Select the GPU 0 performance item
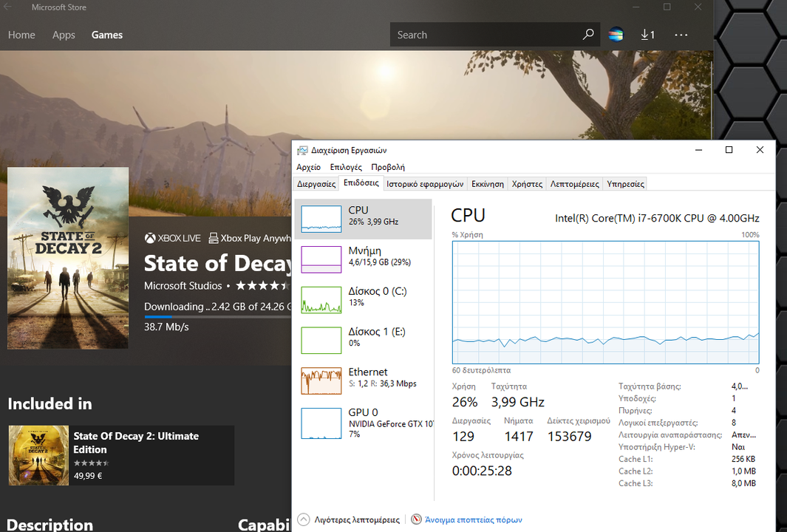787x532 pixels. [x=363, y=423]
